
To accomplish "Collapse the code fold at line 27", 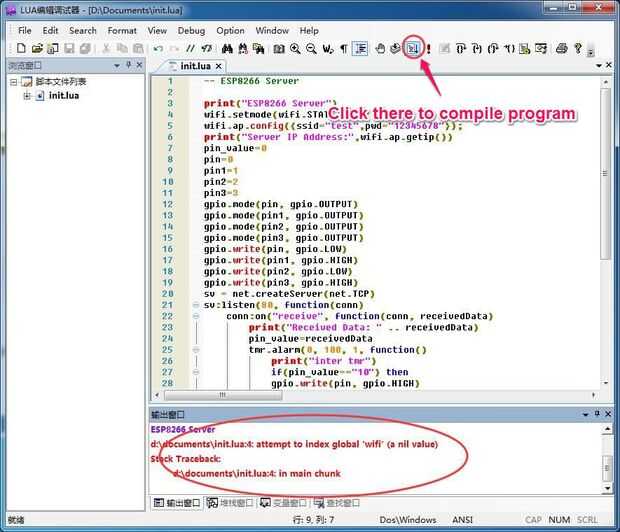I will [196, 372].
